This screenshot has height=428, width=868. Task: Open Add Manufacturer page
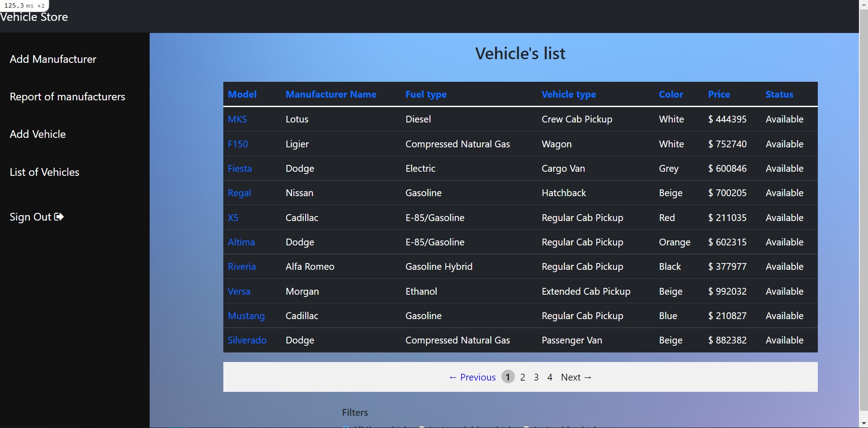point(53,59)
